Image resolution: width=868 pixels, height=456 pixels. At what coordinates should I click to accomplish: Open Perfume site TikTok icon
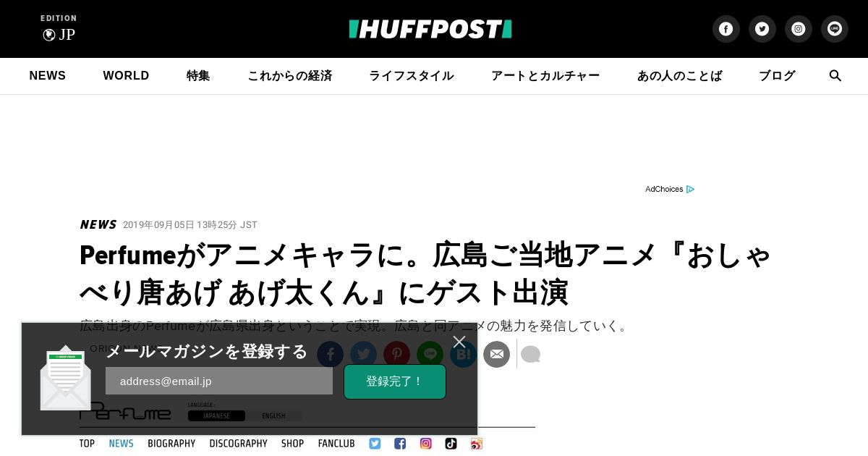[x=451, y=444]
